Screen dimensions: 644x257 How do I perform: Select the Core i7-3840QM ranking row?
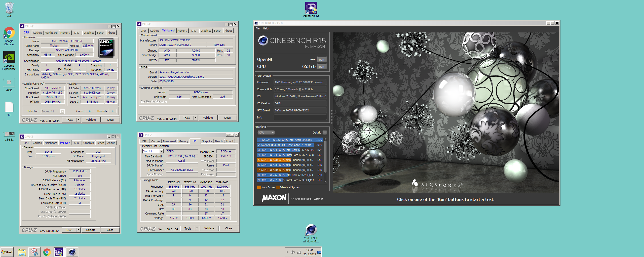290,180
